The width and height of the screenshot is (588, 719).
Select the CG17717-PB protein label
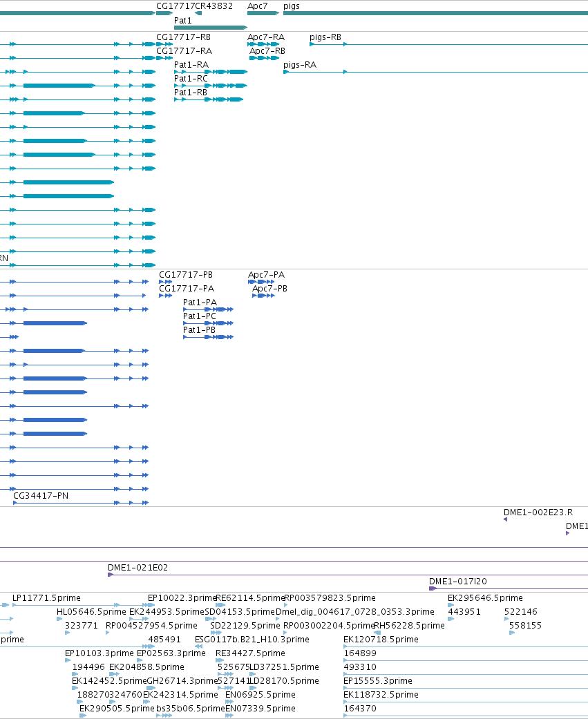click(186, 275)
